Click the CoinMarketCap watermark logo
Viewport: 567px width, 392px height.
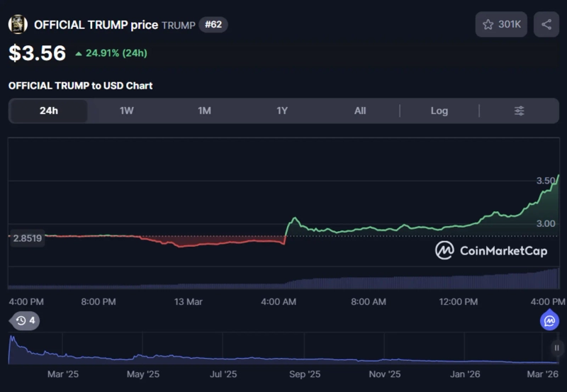[x=444, y=250]
